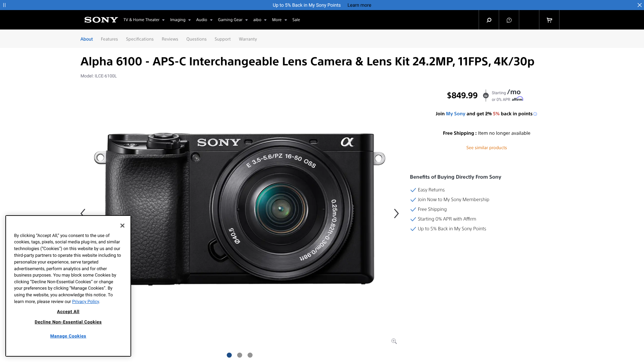
Task: Select the second image carousel dot
Action: (239, 355)
